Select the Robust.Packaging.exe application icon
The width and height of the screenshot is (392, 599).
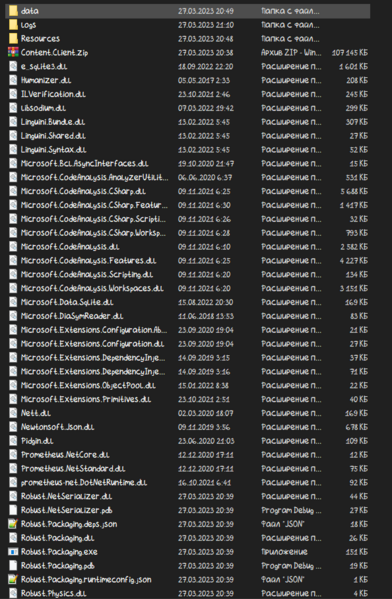[x=13, y=552]
